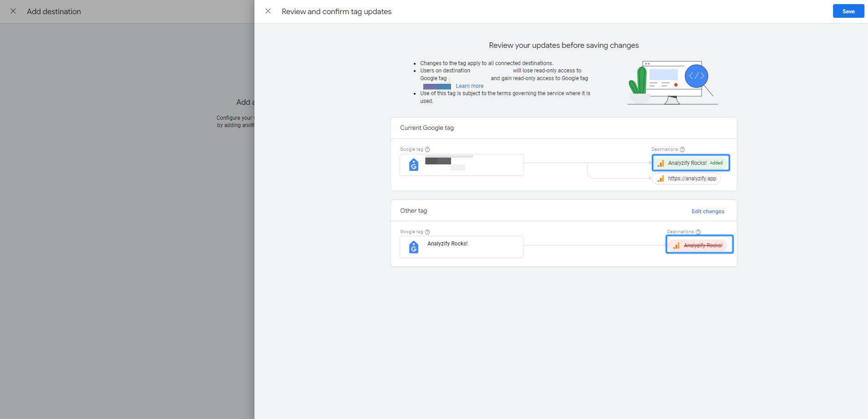This screenshot has width=868, height=419.
Task: Select the Analyzify Rocks! Added destination chip
Action: click(x=690, y=163)
